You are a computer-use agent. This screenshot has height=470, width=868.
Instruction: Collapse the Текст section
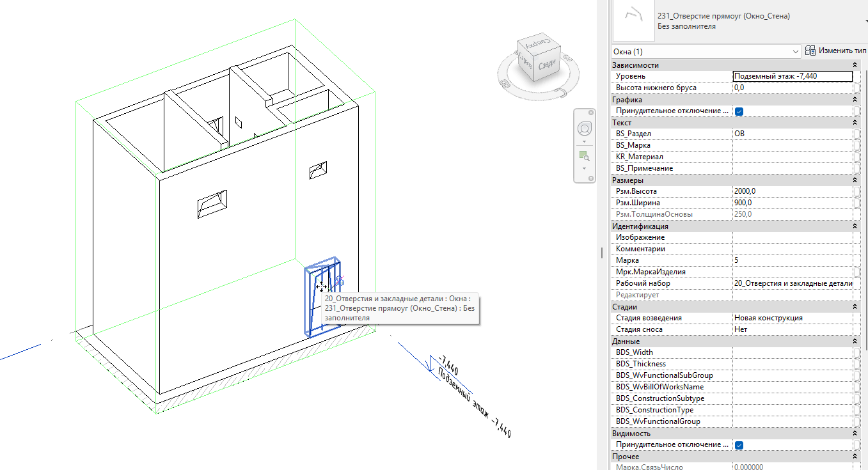click(x=855, y=123)
